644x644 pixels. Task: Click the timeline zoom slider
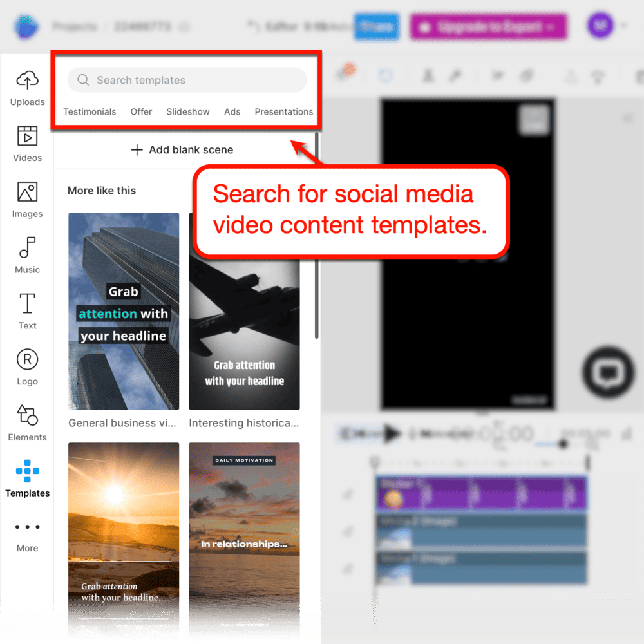coord(563,443)
